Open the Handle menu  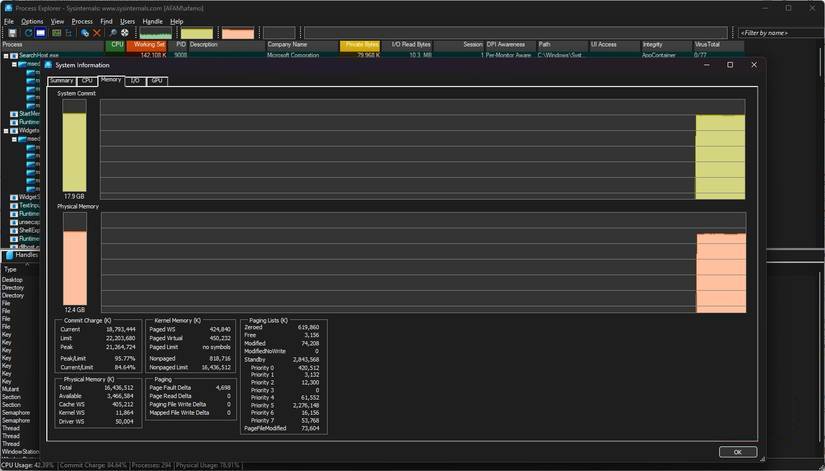click(152, 21)
